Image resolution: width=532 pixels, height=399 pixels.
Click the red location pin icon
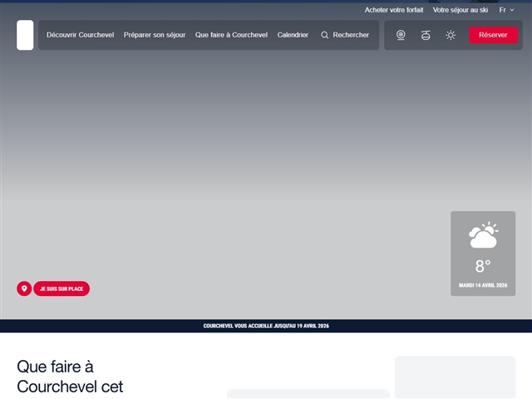coord(24,288)
